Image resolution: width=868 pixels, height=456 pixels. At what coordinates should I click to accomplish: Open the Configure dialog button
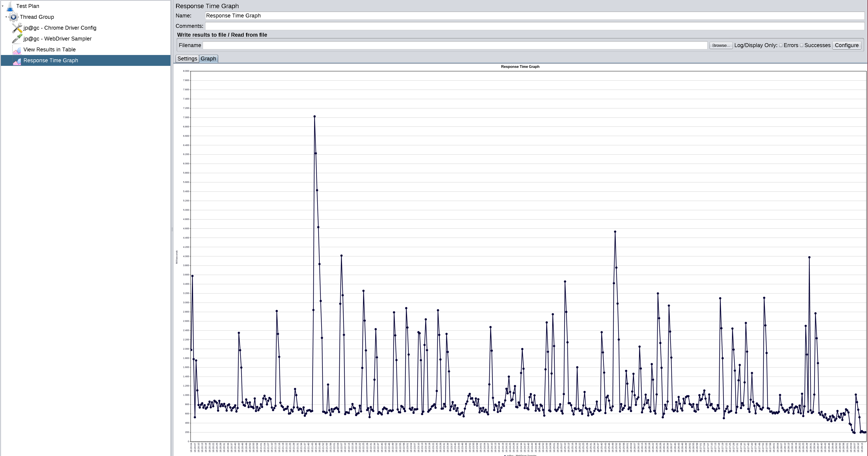tap(847, 45)
